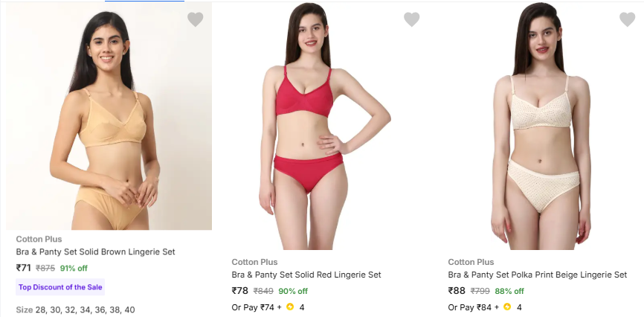Click the ₹71 price on Brown set
The height and width of the screenshot is (317, 644).
24,268
